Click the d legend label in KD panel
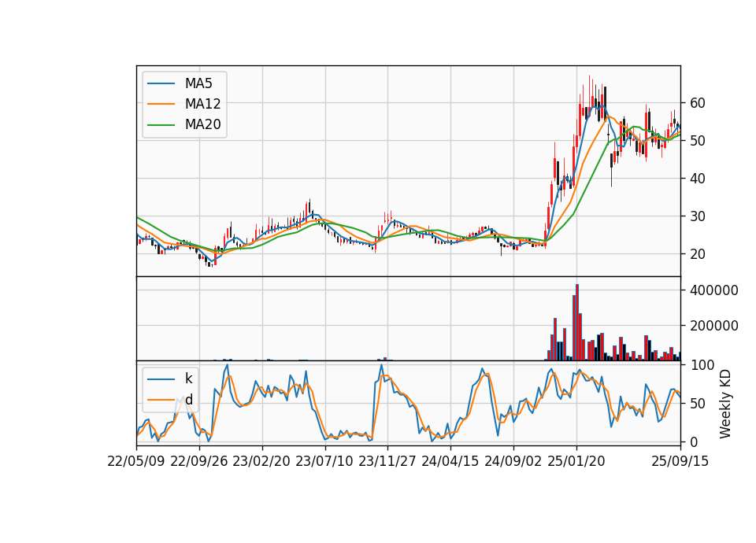The image size is (756, 543). pyautogui.click(x=188, y=400)
